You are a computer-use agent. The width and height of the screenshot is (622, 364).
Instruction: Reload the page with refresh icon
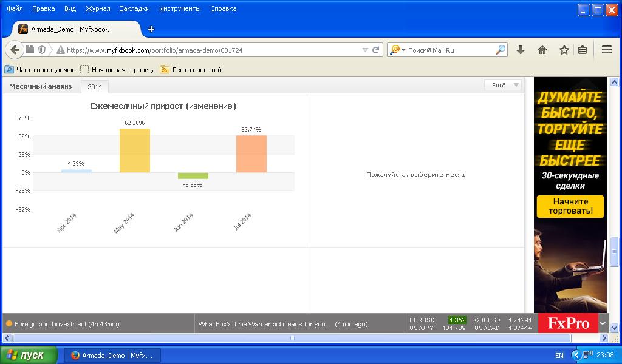coord(375,50)
